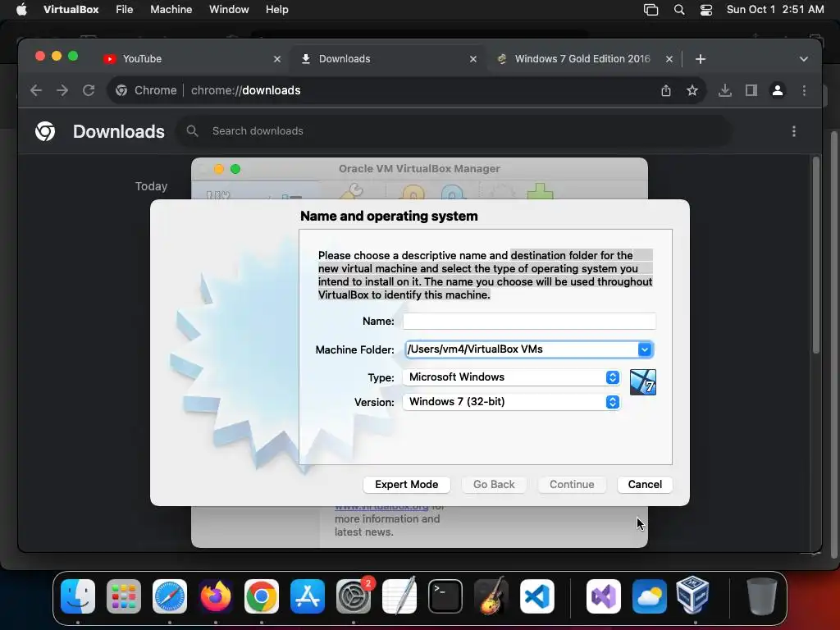
Task: Open TextEdit from the Dock
Action: coord(399,596)
